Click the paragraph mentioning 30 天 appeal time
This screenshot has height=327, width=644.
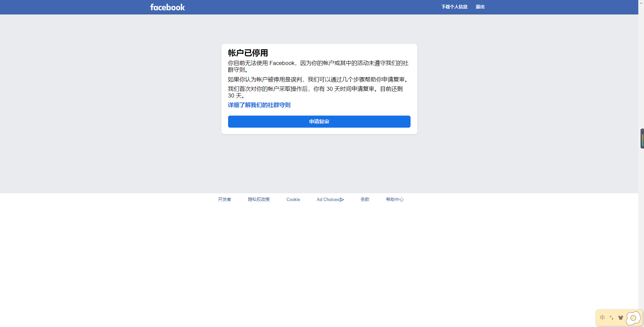(315, 92)
